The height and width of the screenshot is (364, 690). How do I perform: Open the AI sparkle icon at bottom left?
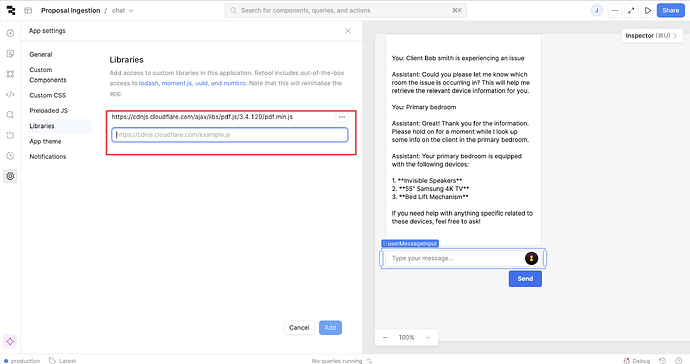click(10, 341)
